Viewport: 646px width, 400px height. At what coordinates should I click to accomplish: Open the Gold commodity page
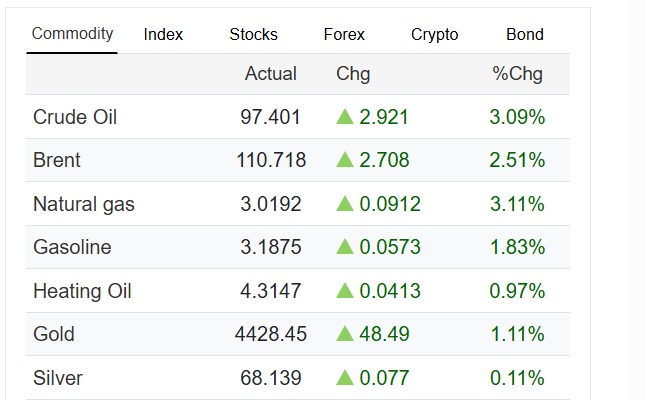[x=54, y=334]
